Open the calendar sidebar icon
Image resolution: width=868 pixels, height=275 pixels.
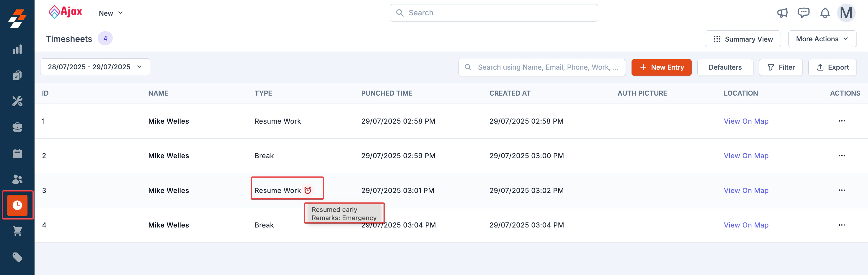click(x=17, y=153)
